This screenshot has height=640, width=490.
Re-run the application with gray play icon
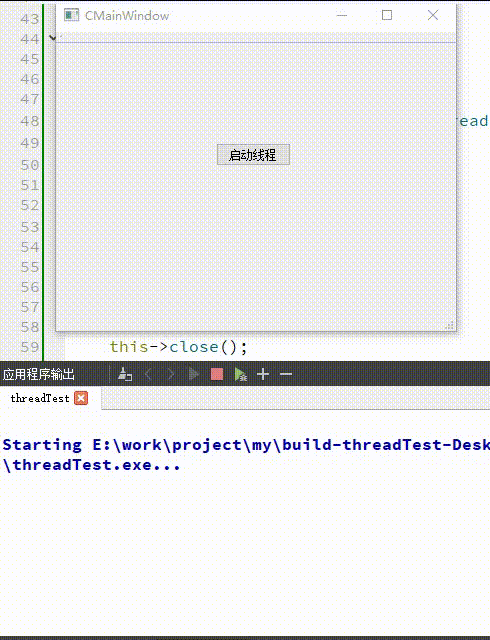click(x=194, y=374)
